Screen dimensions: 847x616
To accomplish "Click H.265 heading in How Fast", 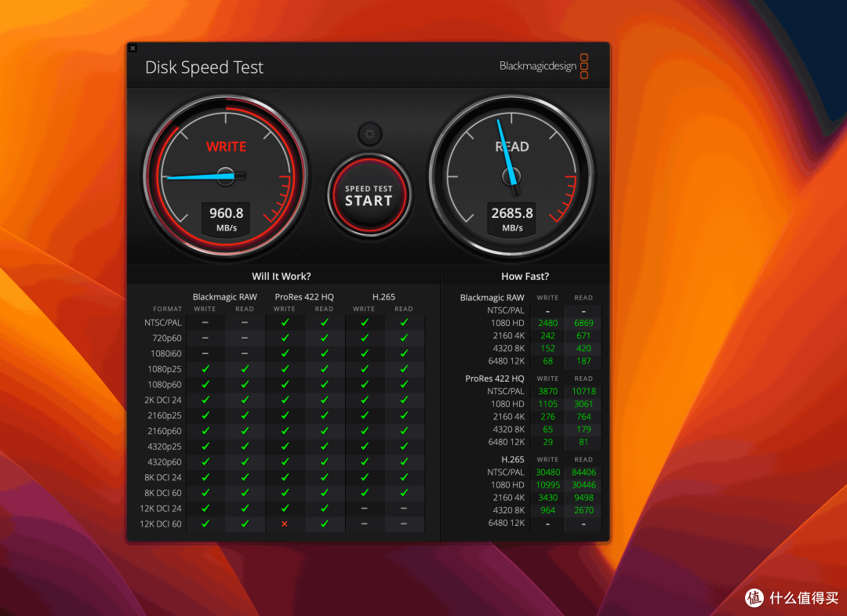I will point(513,459).
